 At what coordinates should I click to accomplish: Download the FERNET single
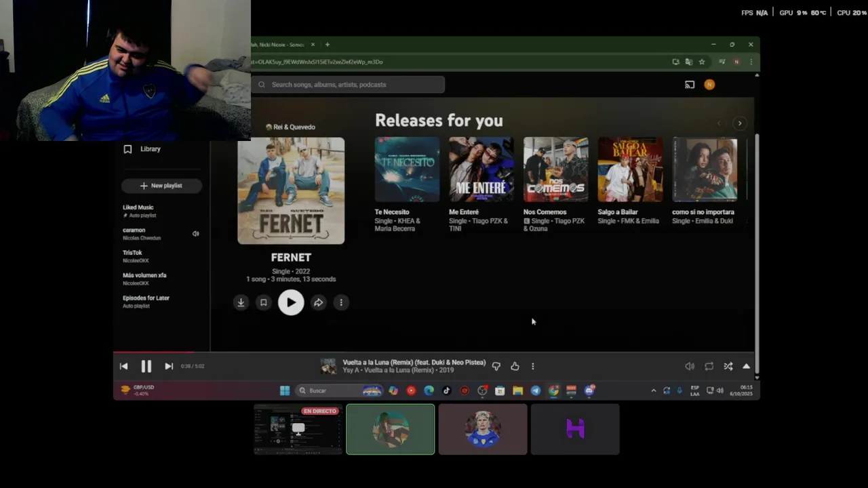click(x=241, y=302)
